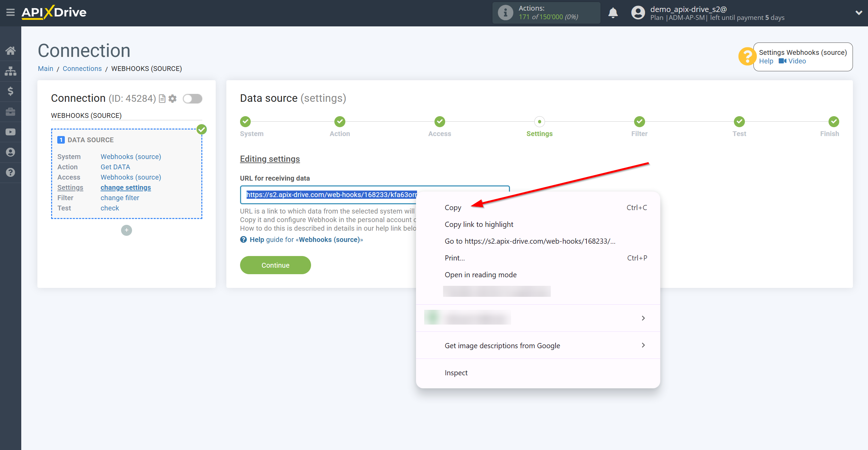Toggle the connection on/off switch
Viewport: 868px width, 450px height.
click(x=192, y=99)
